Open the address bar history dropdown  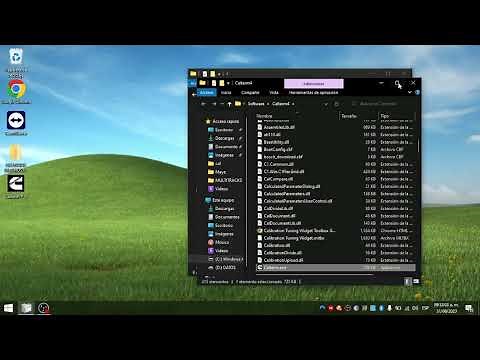point(326,104)
